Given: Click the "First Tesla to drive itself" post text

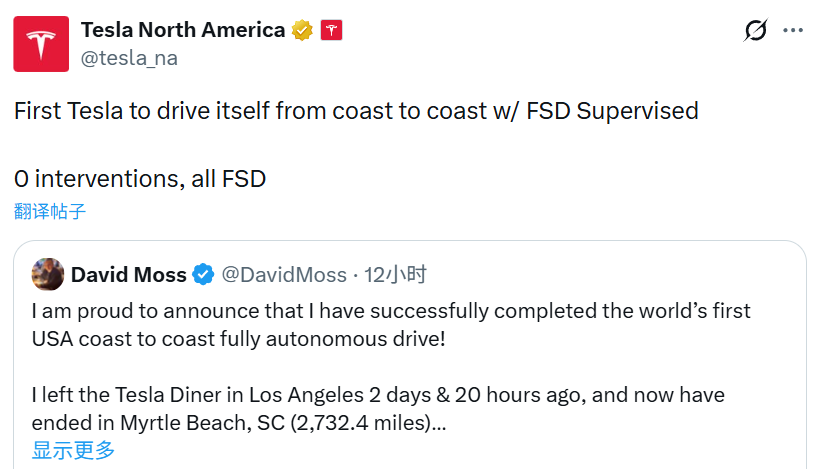Looking at the screenshot, I should (x=356, y=111).
